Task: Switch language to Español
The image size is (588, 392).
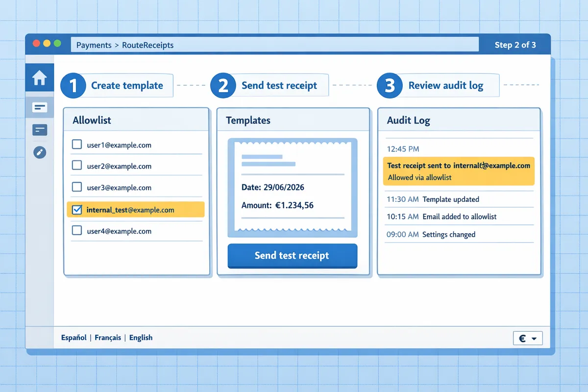Action: tap(74, 338)
